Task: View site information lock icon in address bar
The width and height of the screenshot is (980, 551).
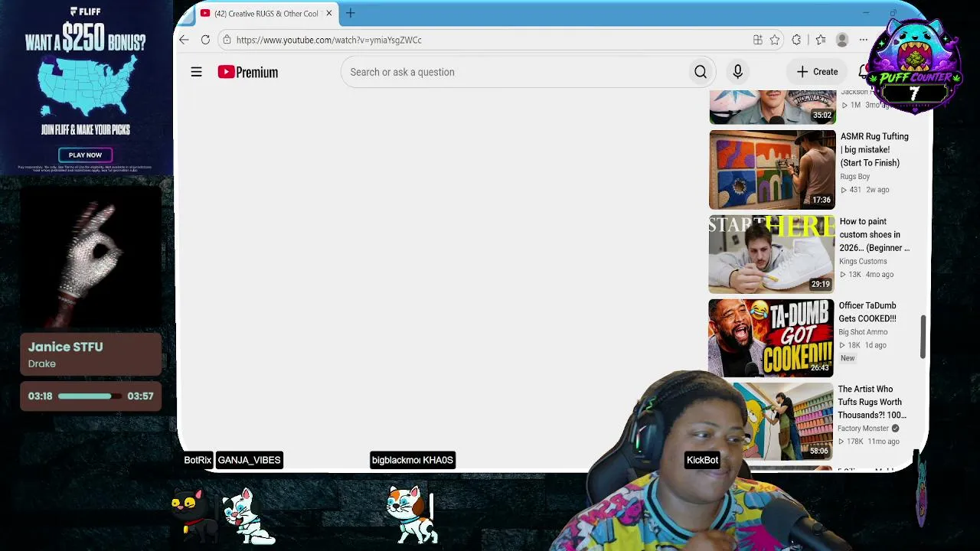Action: pos(227,40)
